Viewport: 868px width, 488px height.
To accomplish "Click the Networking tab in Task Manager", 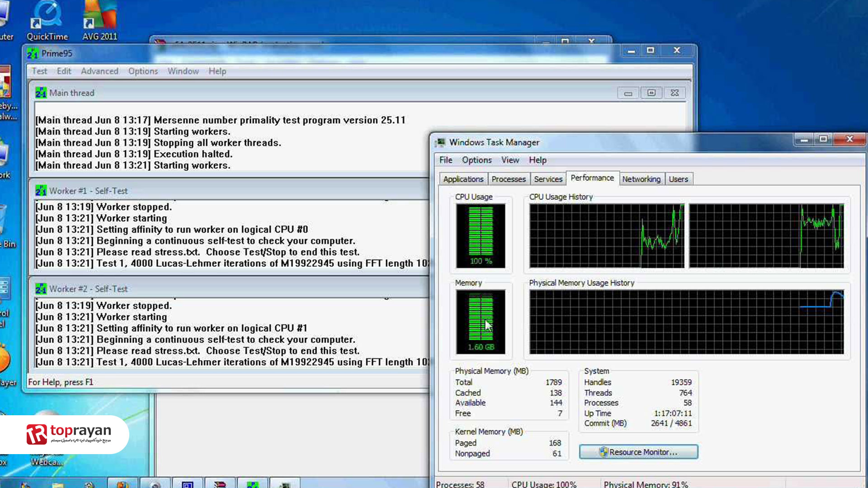I will pyautogui.click(x=641, y=179).
